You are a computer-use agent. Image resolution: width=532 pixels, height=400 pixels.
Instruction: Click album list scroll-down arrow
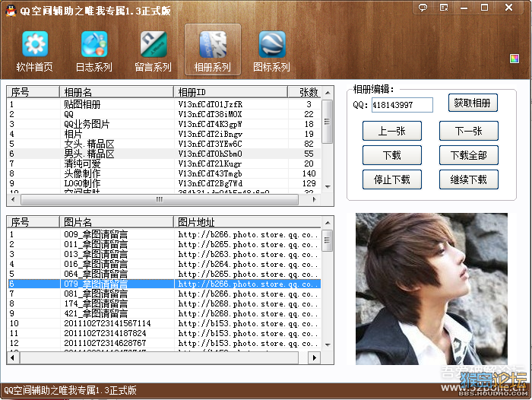328,187
